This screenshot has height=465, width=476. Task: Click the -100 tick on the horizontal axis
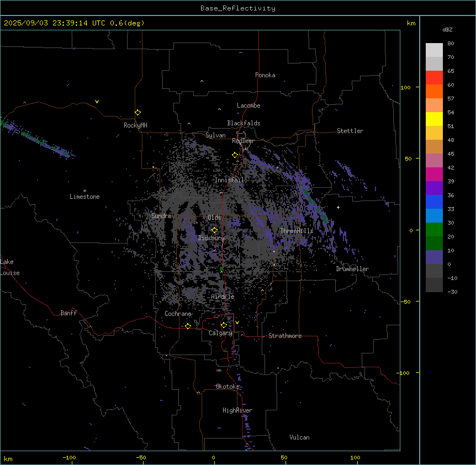pos(69,458)
